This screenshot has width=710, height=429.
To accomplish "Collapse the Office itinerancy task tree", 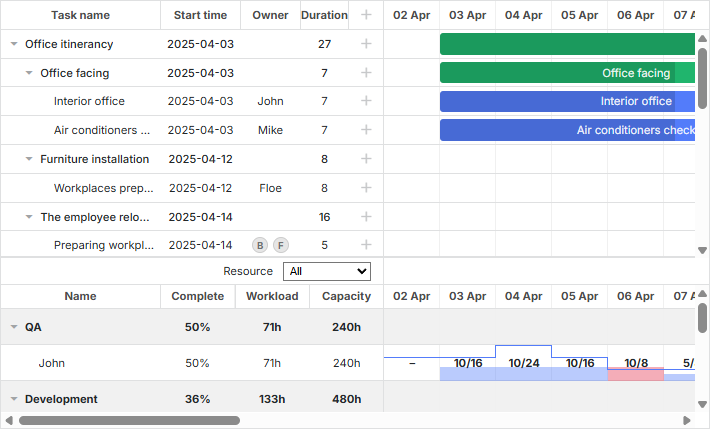I will click(x=13, y=44).
